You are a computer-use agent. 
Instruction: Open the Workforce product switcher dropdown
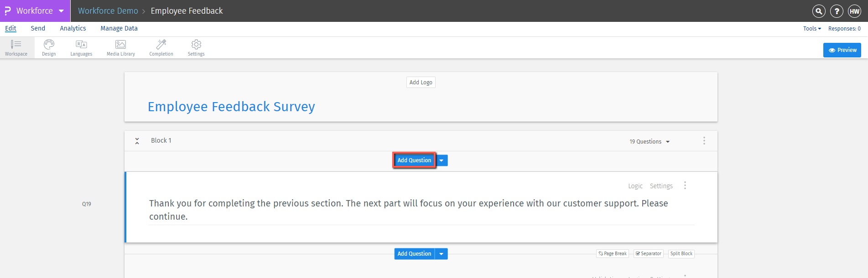point(35,11)
